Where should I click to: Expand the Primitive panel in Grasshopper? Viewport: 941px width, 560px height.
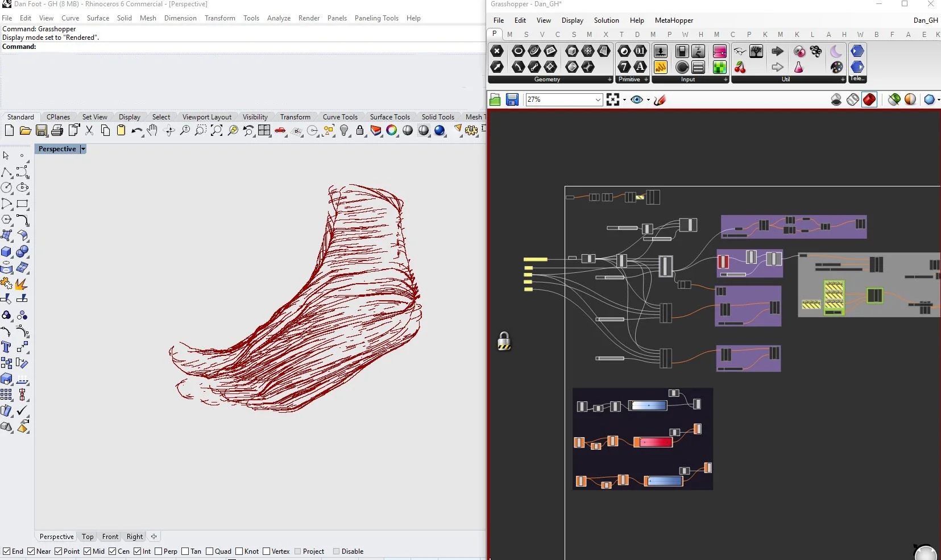point(646,80)
